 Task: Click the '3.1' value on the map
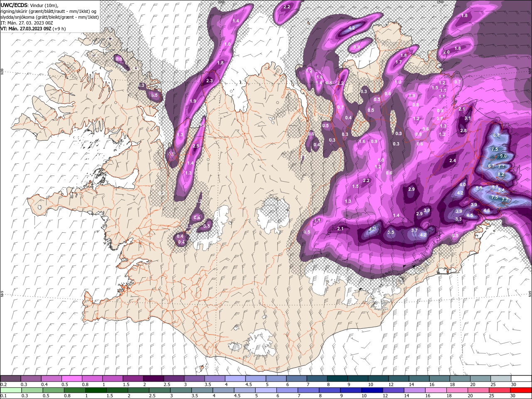click(468, 118)
